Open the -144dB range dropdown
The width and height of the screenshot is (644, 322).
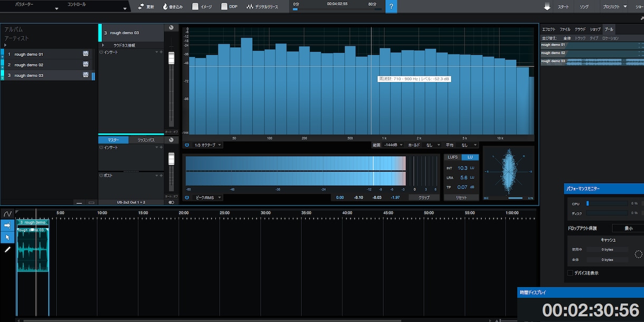pos(393,145)
